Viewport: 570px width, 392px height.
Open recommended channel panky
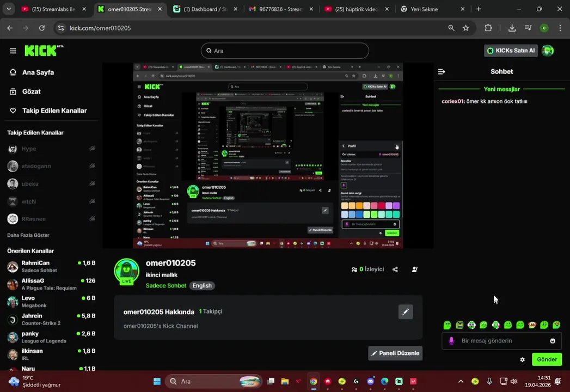tap(51, 337)
